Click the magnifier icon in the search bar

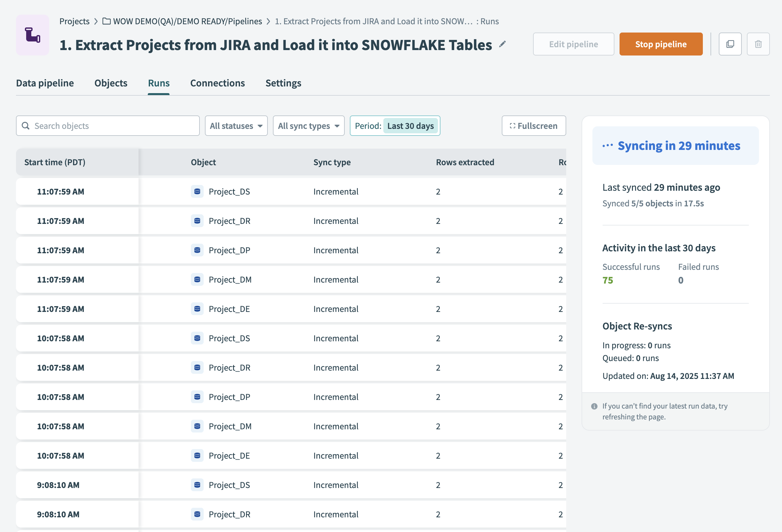pyautogui.click(x=26, y=125)
